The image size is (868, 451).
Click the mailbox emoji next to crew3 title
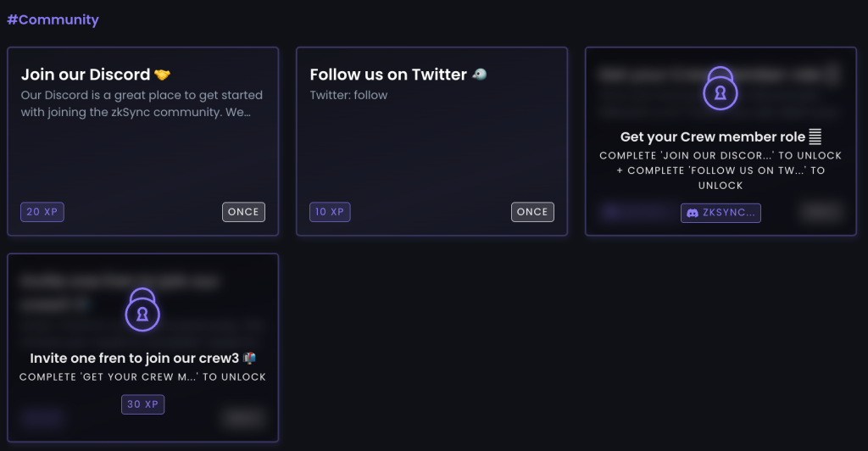(x=249, y=358)
